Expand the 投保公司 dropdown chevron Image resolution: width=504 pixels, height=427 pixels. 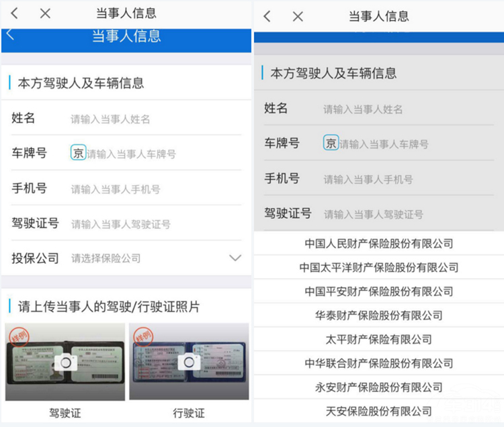235,258
